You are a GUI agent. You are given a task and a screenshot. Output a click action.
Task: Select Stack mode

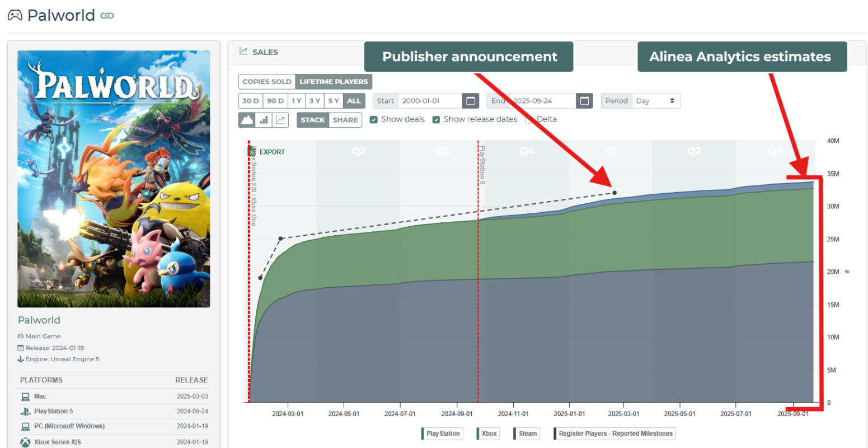point(313,120)
